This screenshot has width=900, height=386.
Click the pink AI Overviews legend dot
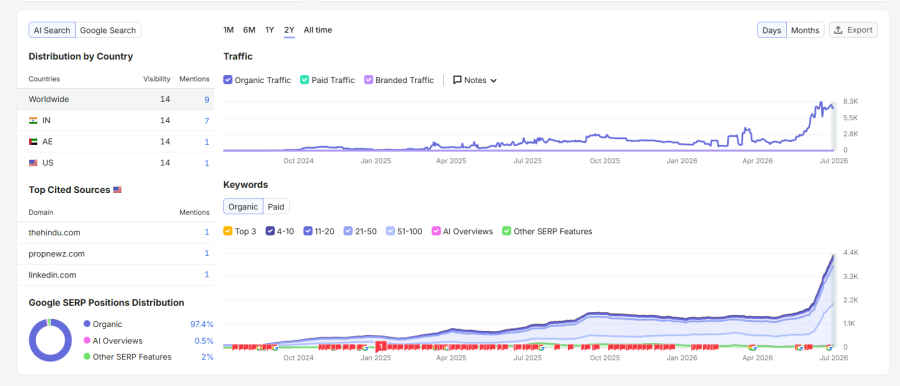pyautogui.click(x=87, y=341)
